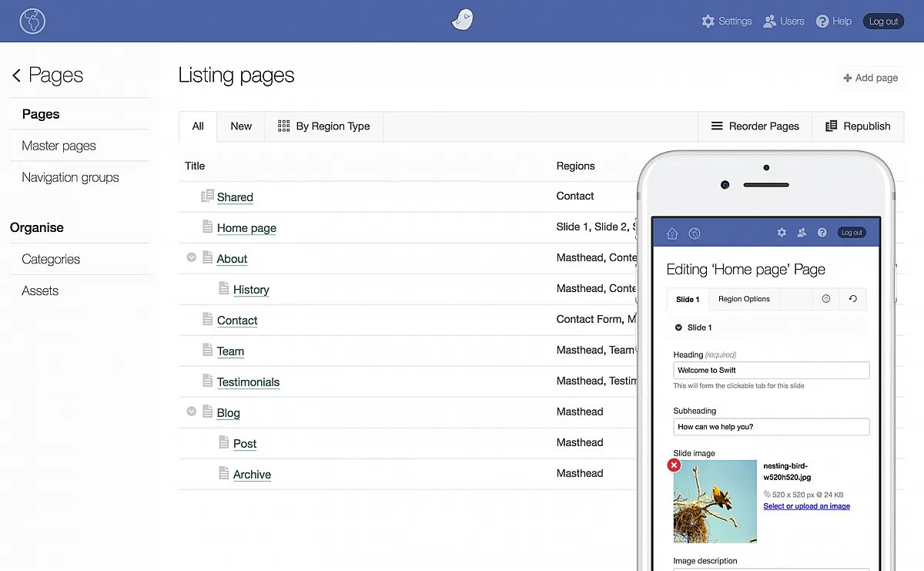Open the Blog page link
The width and height of the screenshot is (924, 571).
(229, 413)
